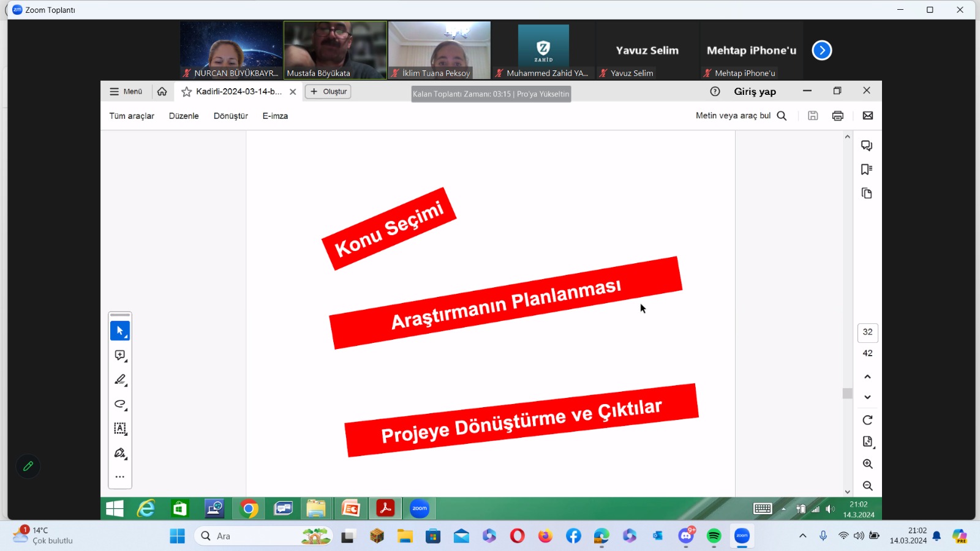Image resolution: width=980 pixels, height=551 pixels.
Task: Send file using the envelope icon
Action: click(867, 116)
